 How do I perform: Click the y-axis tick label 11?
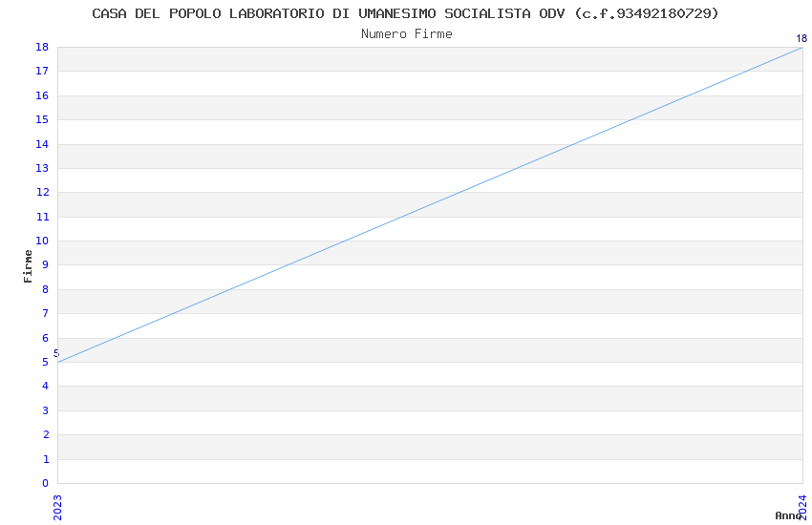(42, 217)
